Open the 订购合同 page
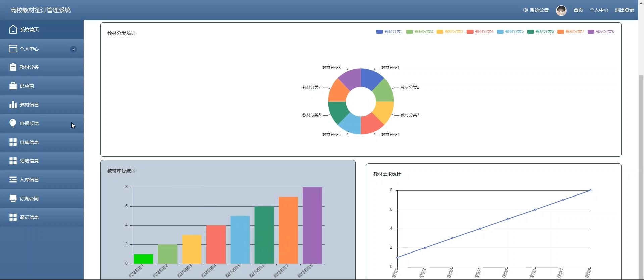 (42, 199)
